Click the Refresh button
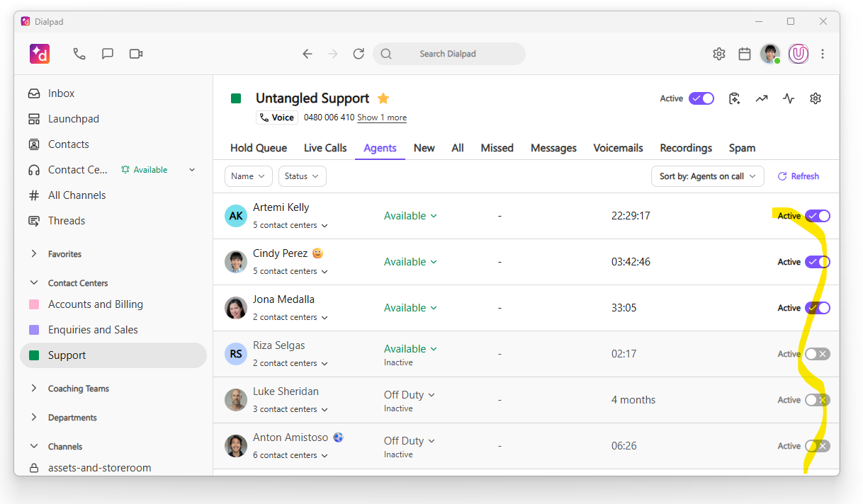This screenshot has width=863, height=504. point(799,176)
